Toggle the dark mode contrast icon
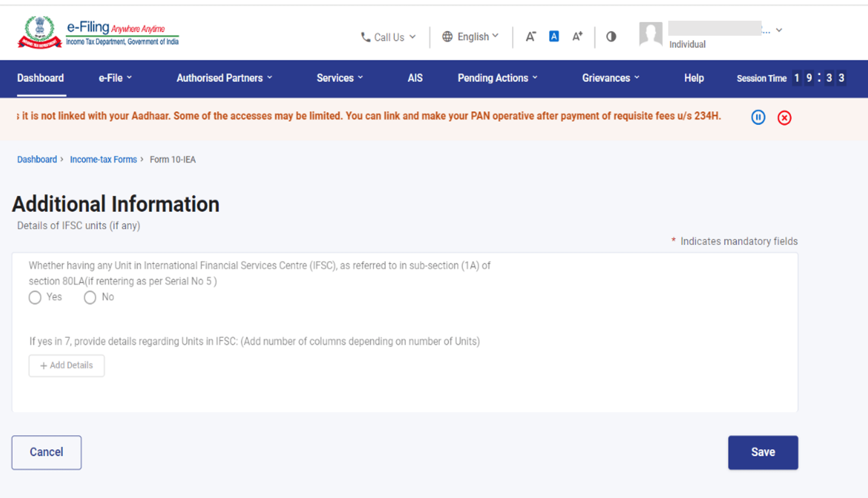This screenshot has width=868, height=498. 611,37
